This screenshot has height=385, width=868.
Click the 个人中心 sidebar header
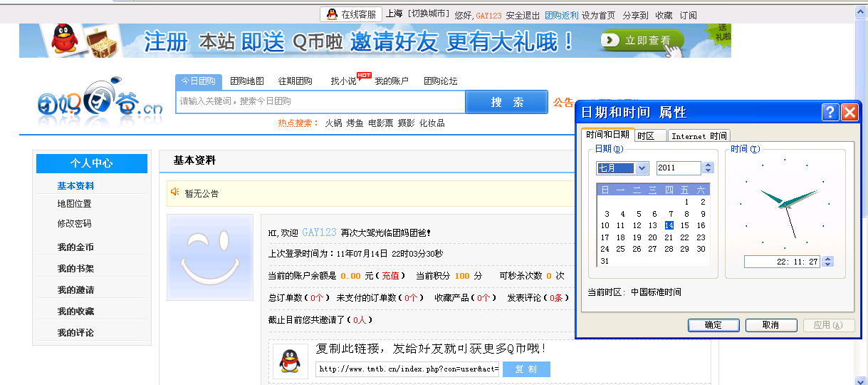pyautogui.click(x=92, y=163)
